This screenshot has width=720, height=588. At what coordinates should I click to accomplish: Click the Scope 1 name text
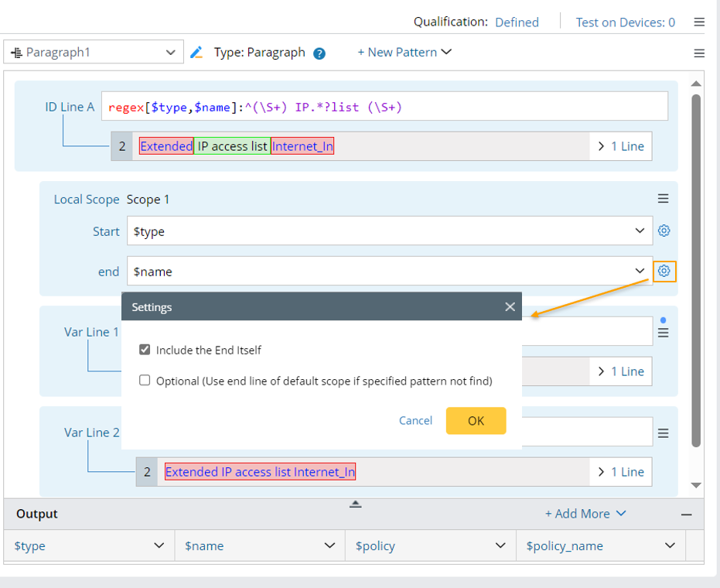[148, 200]
